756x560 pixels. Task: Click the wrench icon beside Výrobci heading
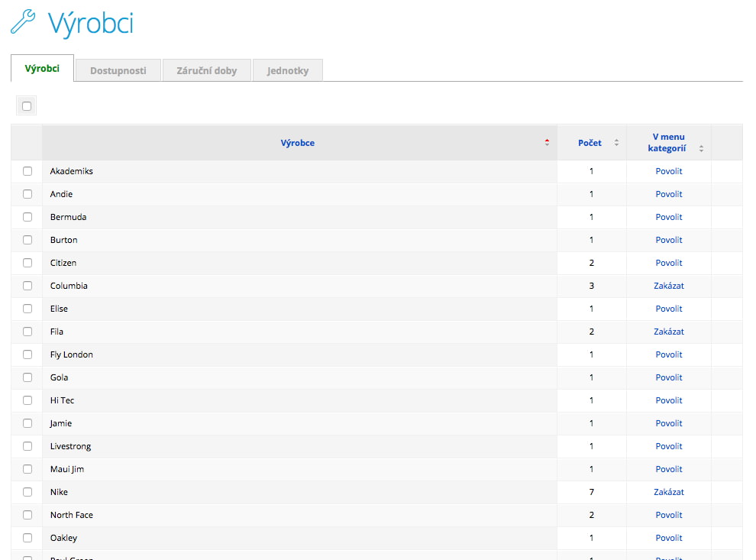pyautogui.click(x=23, y=21)
